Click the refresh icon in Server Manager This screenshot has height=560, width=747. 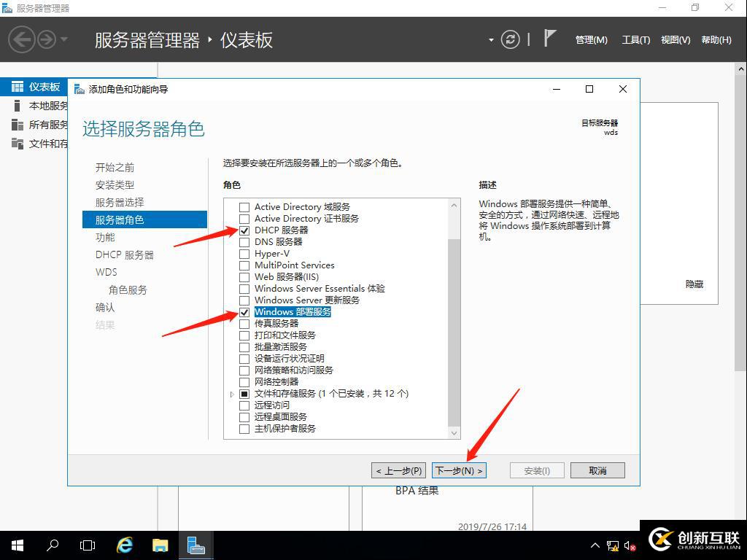(511, 40)
